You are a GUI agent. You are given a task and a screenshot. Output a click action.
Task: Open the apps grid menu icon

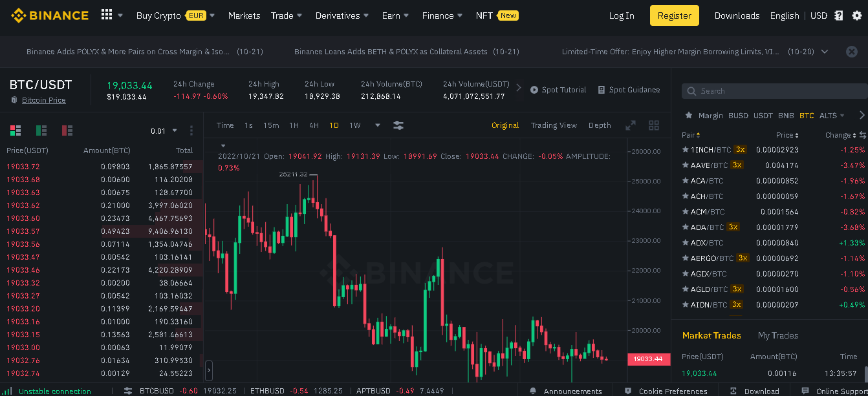[107, 15]
